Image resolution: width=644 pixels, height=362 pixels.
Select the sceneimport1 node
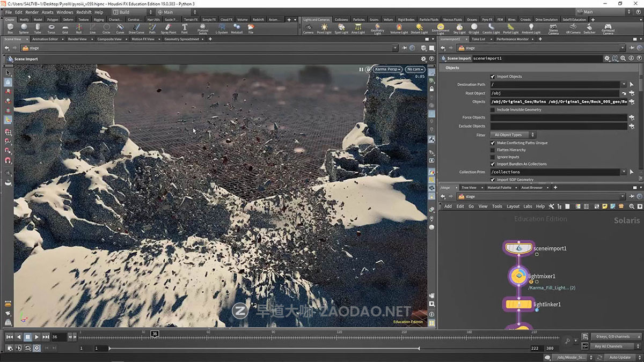(519, 248)
